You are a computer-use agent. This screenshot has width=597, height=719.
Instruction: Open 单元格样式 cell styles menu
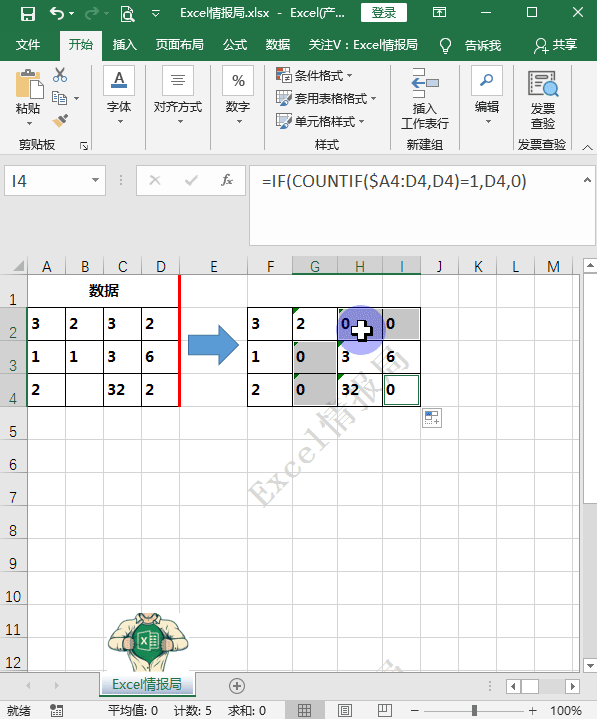pyautogui.click(x=320, y=122)
